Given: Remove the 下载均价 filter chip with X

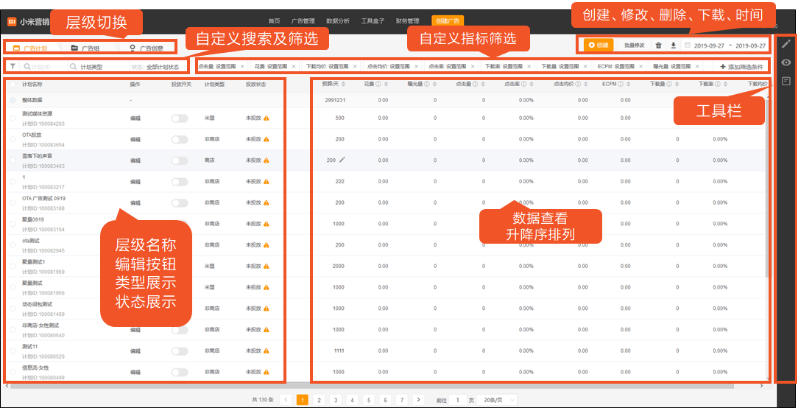Looking at the screenshot, I should [355, 66].
